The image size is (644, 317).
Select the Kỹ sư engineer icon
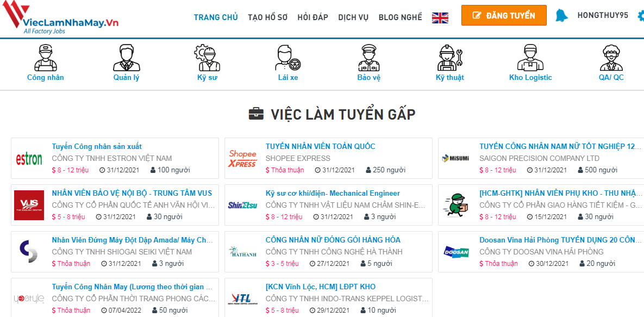coord(207,58)
